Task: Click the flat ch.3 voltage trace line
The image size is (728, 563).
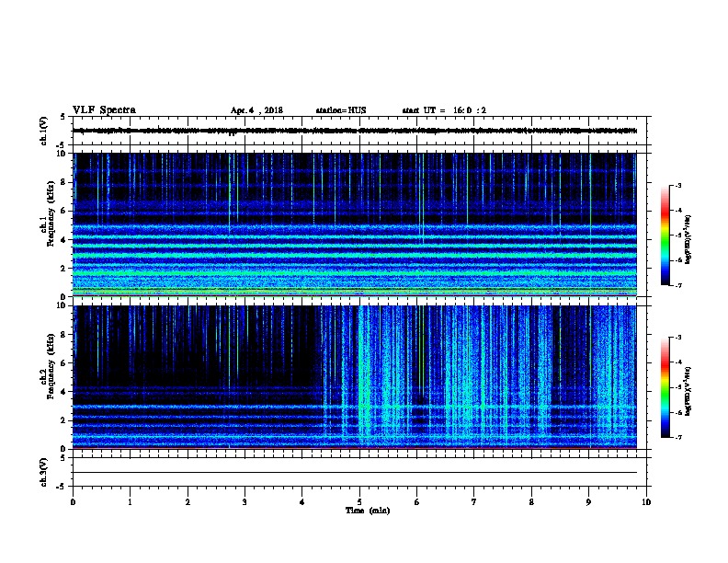Action: pyautogui.click(x=355, y=473)
